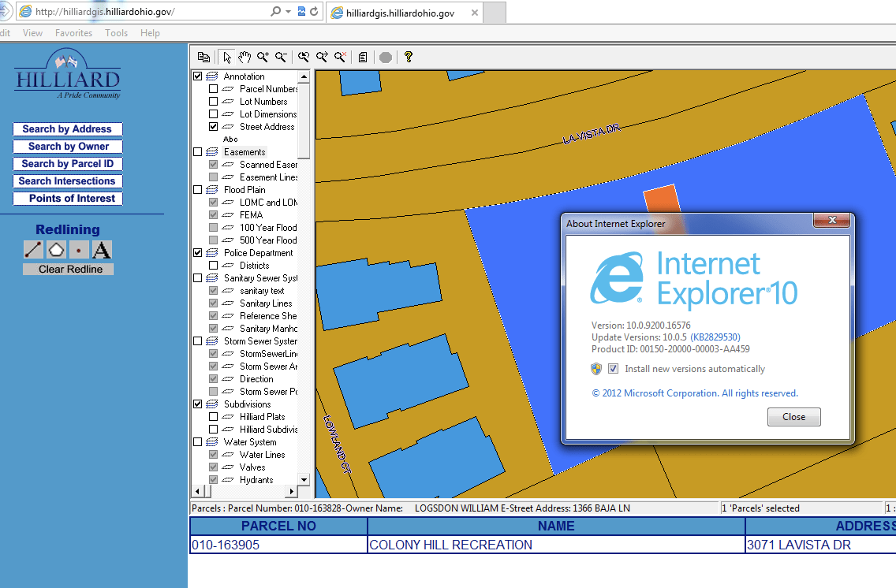Click the Close button in About dialog
Viewport: 896px width, 588px height.
click(793, 417)
